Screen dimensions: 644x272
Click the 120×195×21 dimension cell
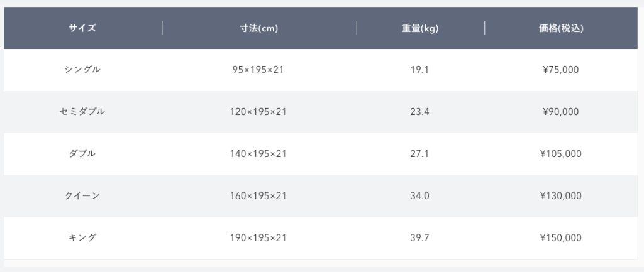(x=258, y=112)
